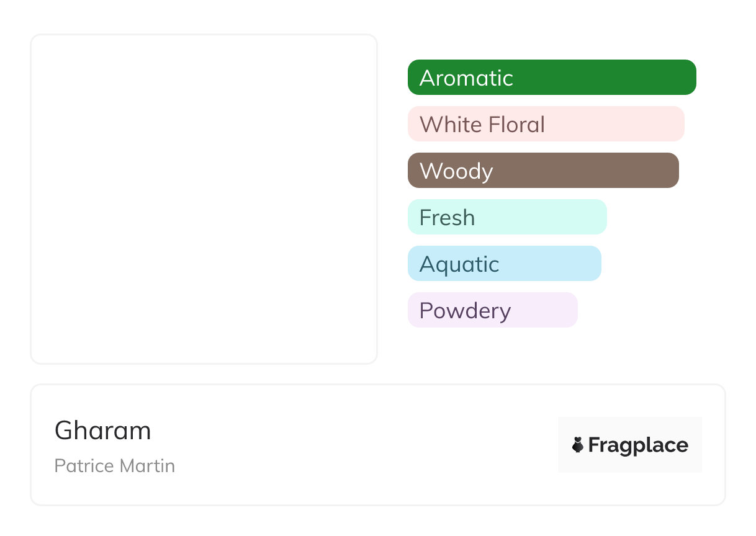This screenshot has height=536, width=756.
Task: Click the empty fragrance image placeholder
Action: [x=204, y=199]
